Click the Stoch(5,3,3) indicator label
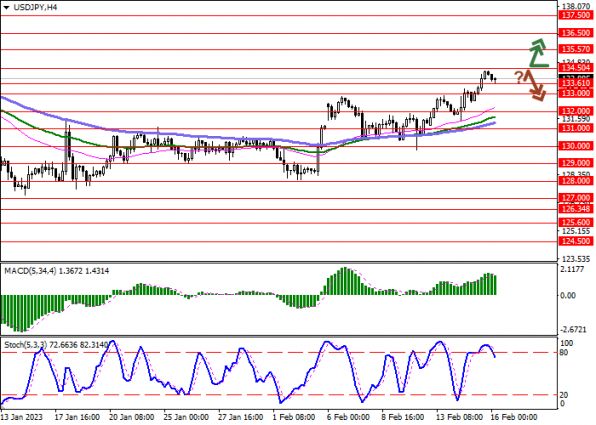 pos(25,345)
